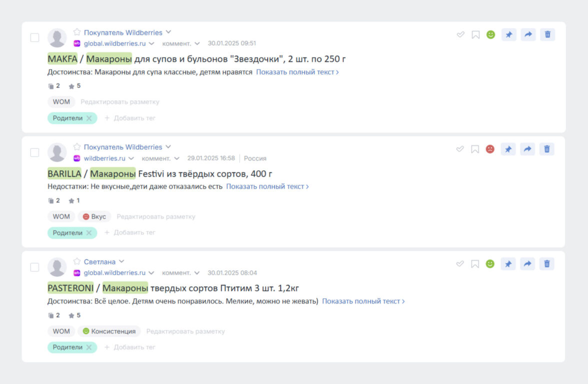The width and height of the screenshot is (588, 384).
Task: Show full text of the PASTERONI review
Action: [363, 301]
